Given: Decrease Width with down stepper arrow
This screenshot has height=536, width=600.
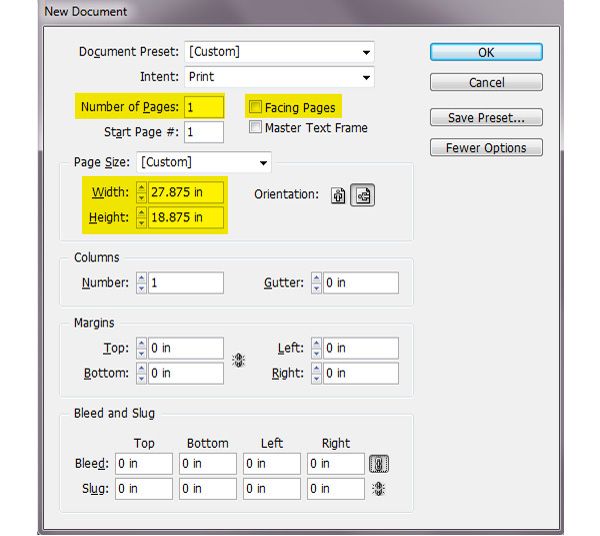Looking at the screenshot, I should (142, 197).
